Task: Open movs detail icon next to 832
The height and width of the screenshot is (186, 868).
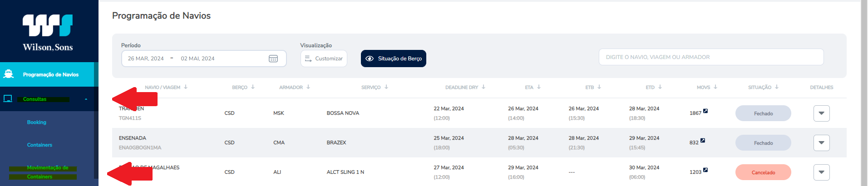Action: (x=702, y=140)
